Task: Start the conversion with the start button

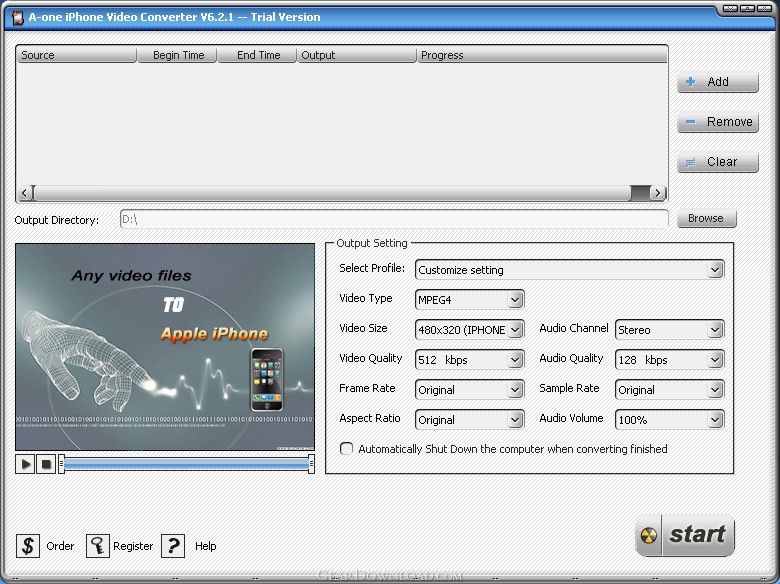Action: click(684, 535)
